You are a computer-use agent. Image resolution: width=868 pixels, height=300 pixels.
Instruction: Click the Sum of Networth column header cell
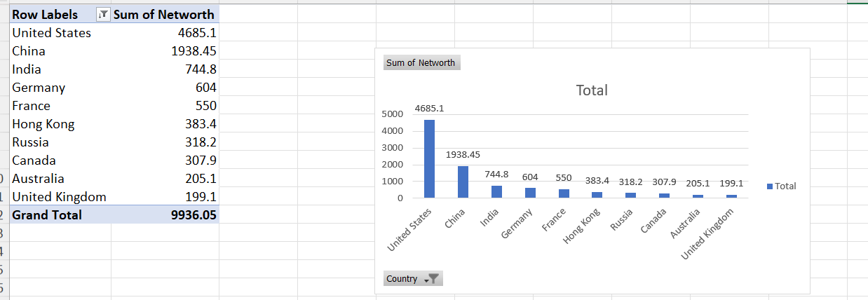coord(164,15)
